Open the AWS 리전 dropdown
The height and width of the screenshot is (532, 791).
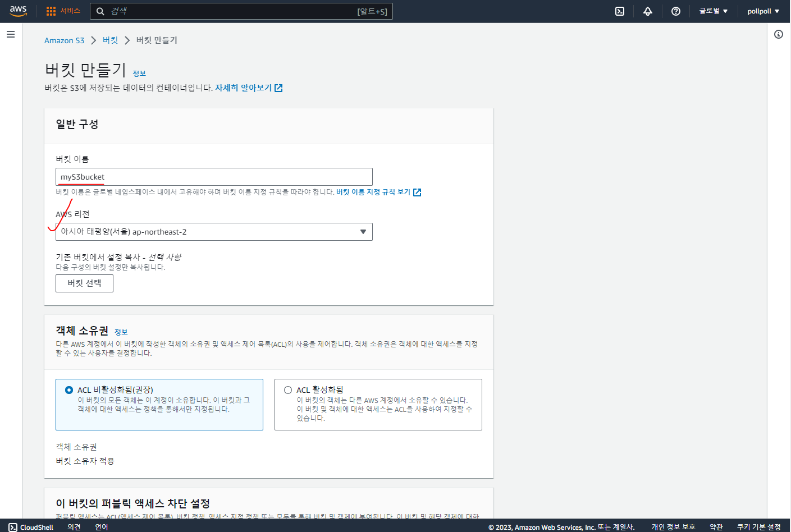point(214,232)
